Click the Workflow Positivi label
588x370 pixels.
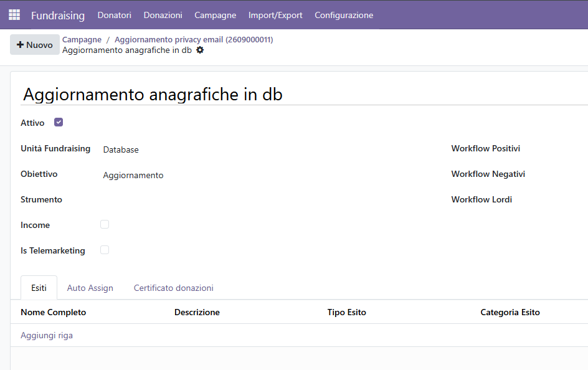coord(486,148)
